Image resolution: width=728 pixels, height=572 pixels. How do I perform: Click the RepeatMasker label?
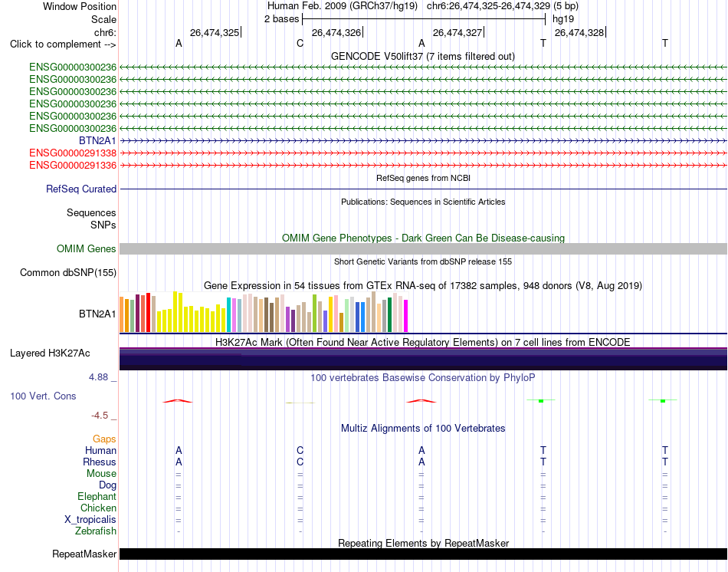click(84, 554)
